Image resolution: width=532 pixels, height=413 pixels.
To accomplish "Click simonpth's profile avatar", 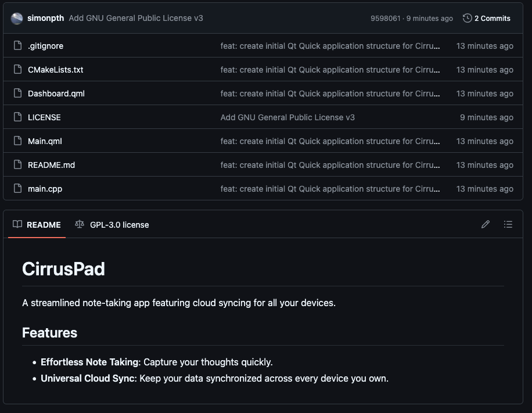I will click(17, 18).
